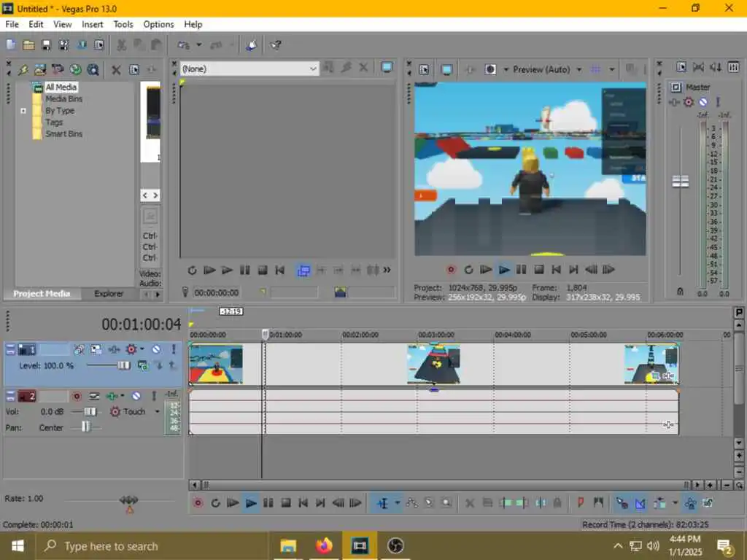Open Track FX dropdown arrow on track 1
The width and height of the screenshot is (747, 560).
click(x=142, y=349)
